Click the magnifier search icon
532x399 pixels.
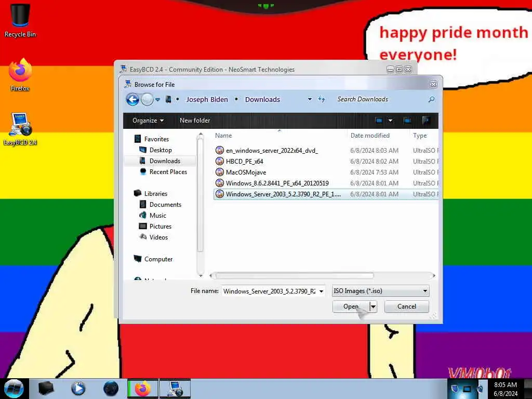tap(431, 99)
